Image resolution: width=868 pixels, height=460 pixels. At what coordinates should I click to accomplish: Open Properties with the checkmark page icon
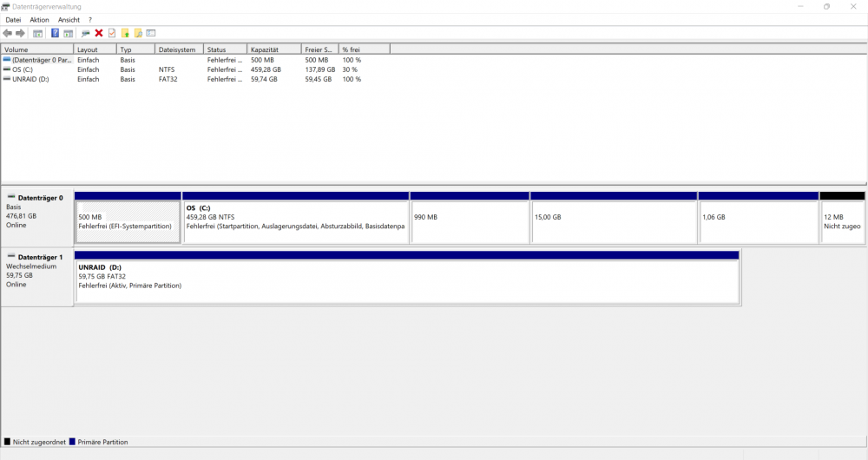112,33
